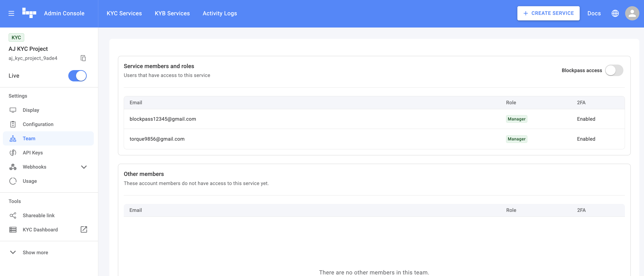Viewport: 644px width, 276px height.
Task: Enable Blockpass access toggle
Action: coord(614,70)
